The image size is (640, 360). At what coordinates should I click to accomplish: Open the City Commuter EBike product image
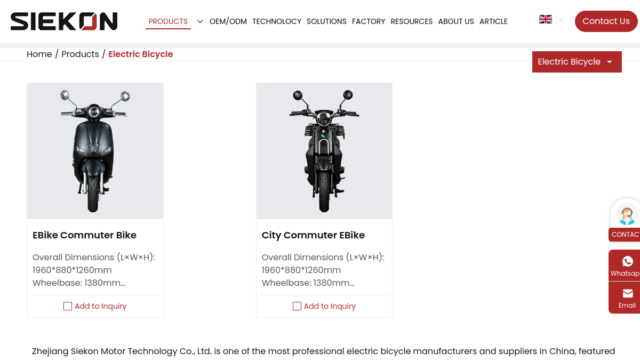click(x=324, y=151)
